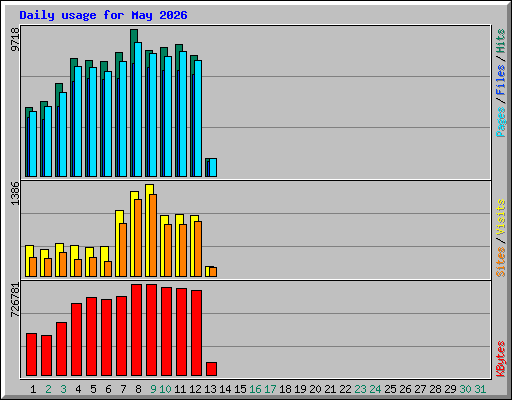Select day 29 on the date axis
This screenshot has height=400, width=512.
450,389
